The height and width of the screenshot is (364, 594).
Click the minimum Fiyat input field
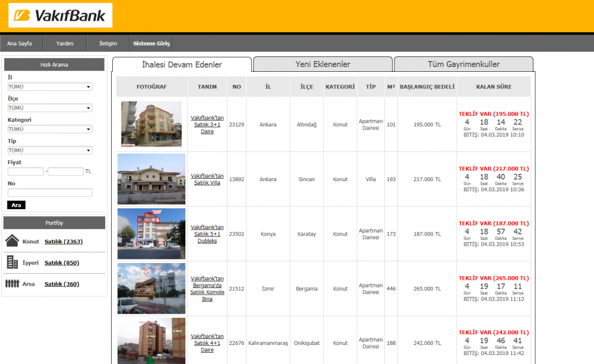pyautogui.click(x=26, y=172)
